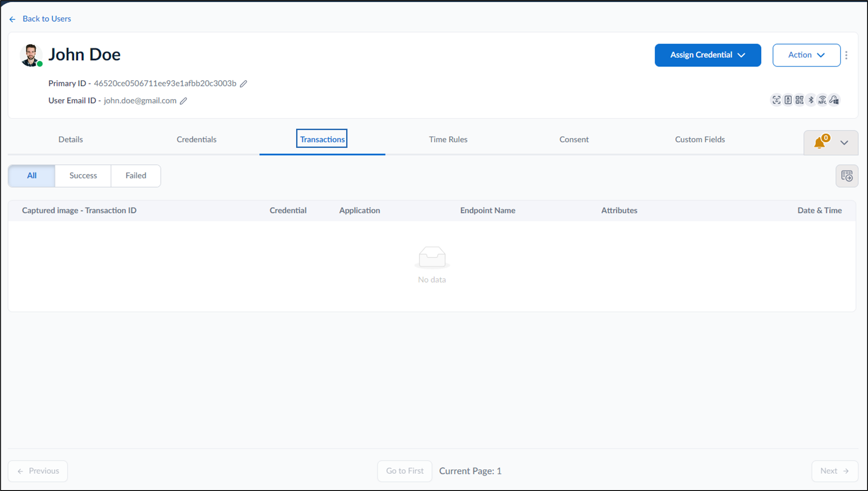Screen dimensions: 868x491
Task: Click the Windows key login icon
Action: 834,100
